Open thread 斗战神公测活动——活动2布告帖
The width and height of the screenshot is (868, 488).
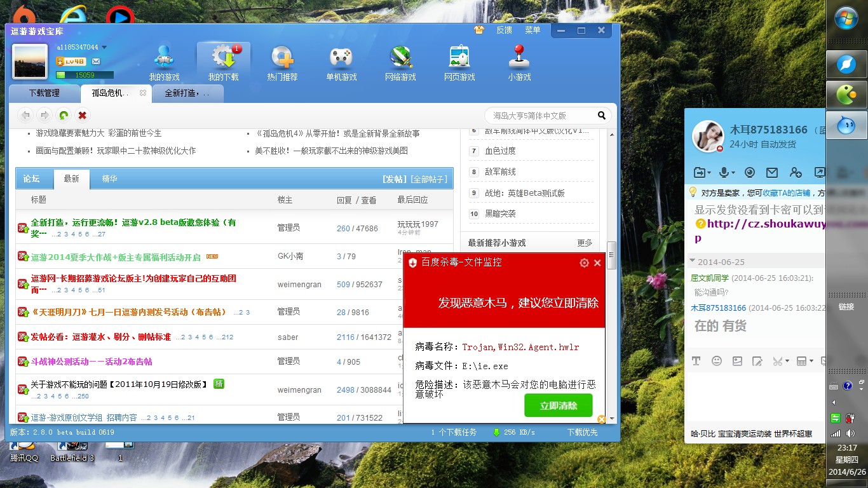tap(92, 362)
